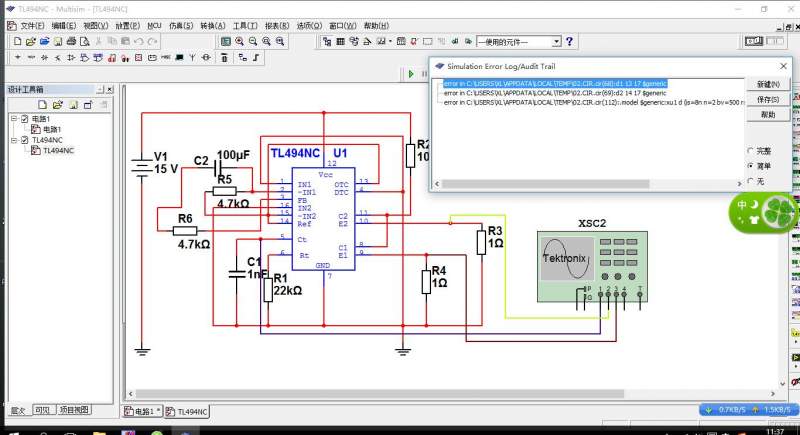This screenshot has height=435, width=800.
Task: Click the error log horizontal scrollbar
Action: click(x=546, y=184)
